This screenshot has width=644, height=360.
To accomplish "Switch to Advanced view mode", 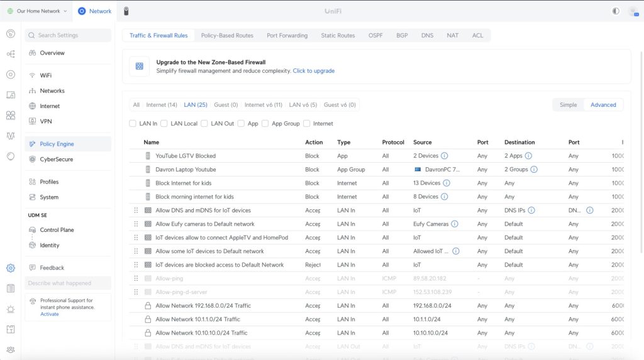I will coord(603,105).
